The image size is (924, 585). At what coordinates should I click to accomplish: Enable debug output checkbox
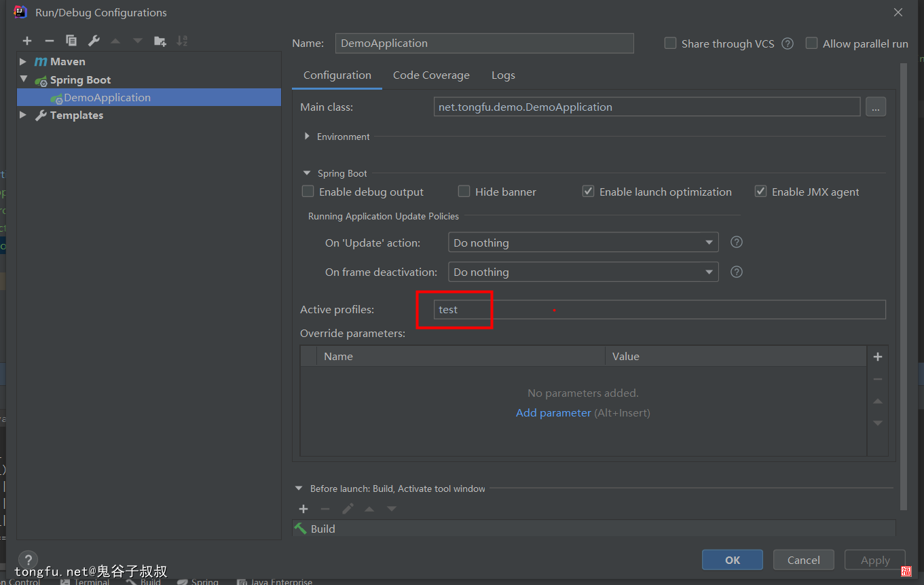click(x=308, y=192)
